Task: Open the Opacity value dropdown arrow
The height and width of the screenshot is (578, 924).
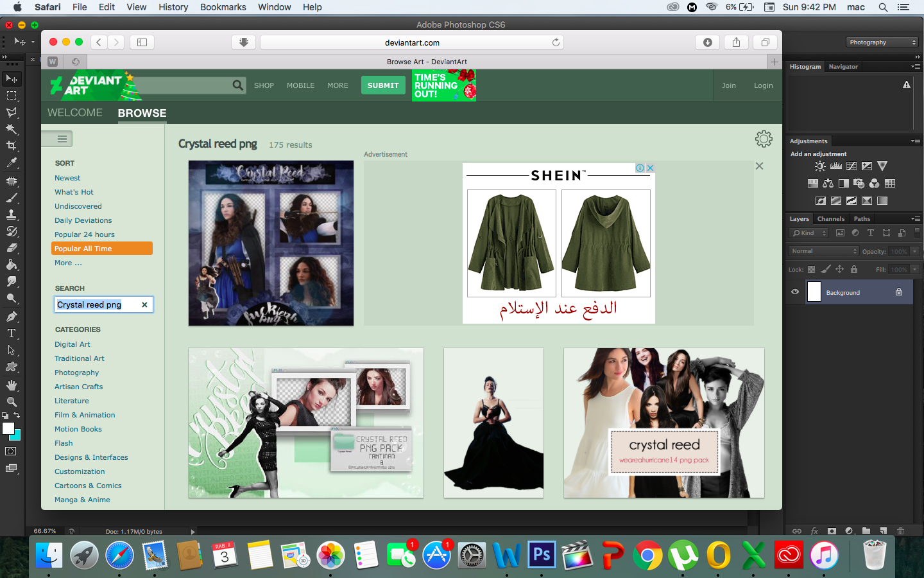Action: coord(915,251)
